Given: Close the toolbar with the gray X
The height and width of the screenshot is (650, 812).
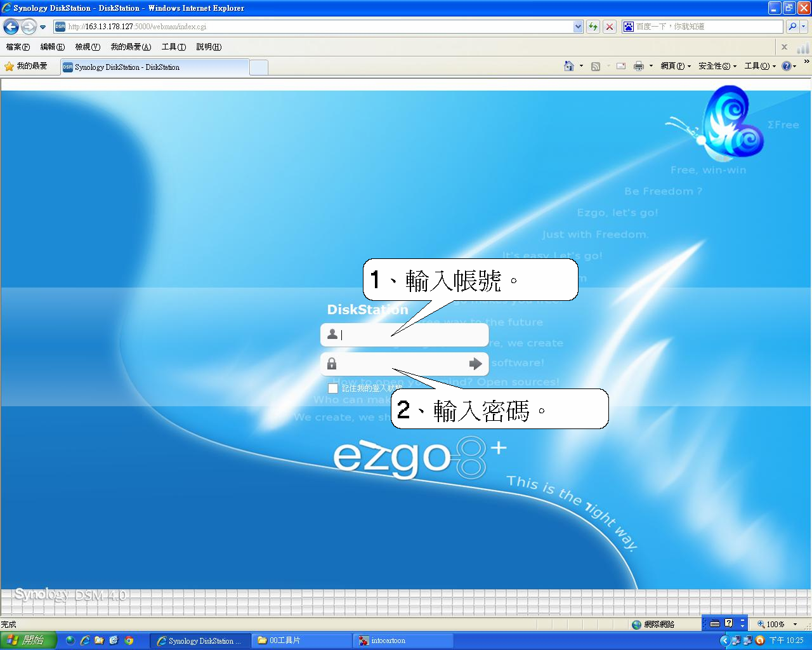Looking at the screenshot, I should [784, 47].
